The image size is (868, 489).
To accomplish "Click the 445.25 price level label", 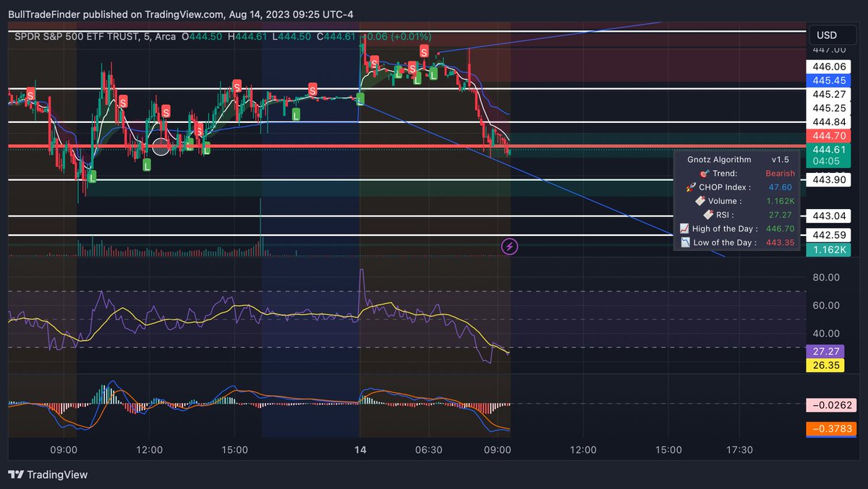I will point(829,108).
